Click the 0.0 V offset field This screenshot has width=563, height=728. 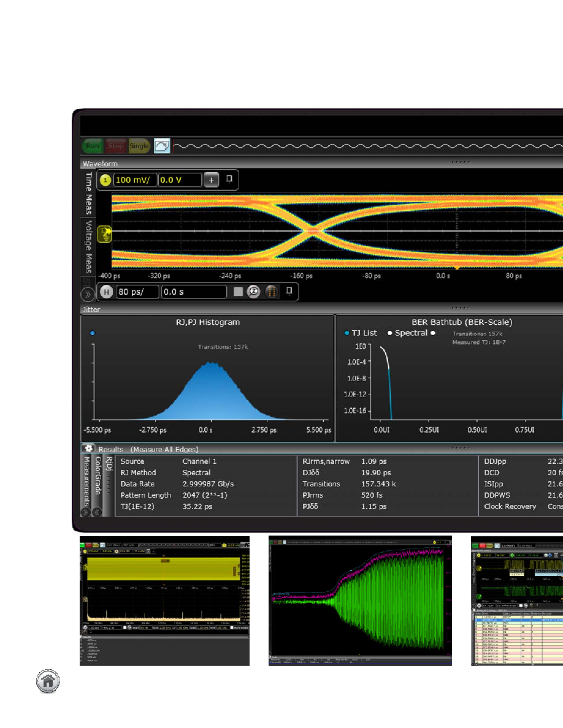point(180,180)
